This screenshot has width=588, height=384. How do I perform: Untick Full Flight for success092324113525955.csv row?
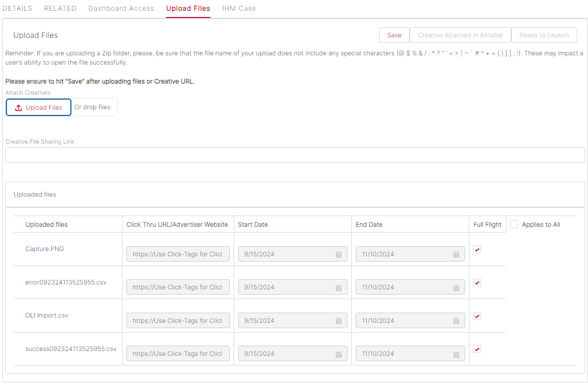[x=477, y=349]
